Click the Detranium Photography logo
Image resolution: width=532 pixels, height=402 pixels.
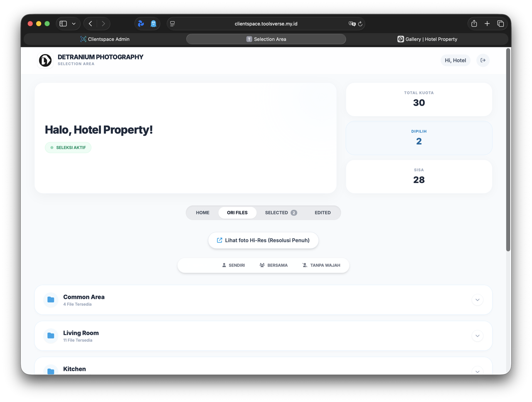pos(45,60)
